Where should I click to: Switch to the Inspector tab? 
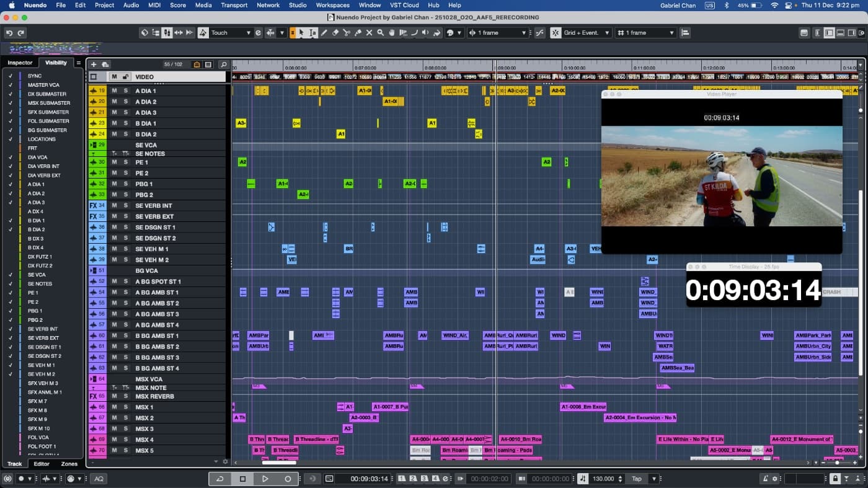pyautogui.click(x=20, y=63)
